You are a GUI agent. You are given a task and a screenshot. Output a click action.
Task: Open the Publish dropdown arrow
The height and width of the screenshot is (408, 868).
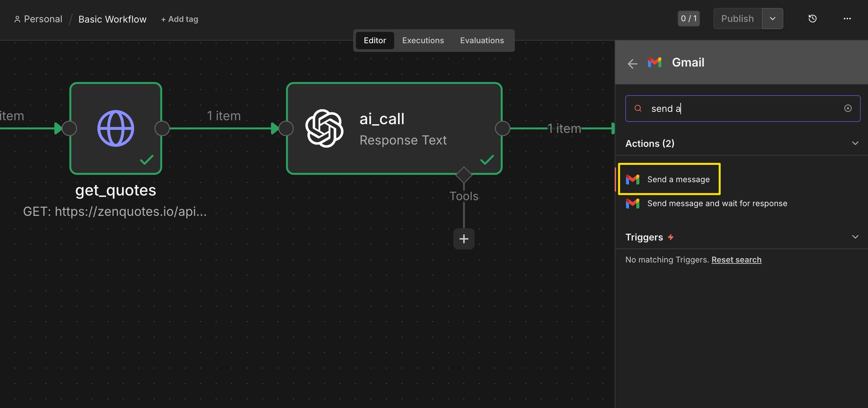tap(772, 19)
